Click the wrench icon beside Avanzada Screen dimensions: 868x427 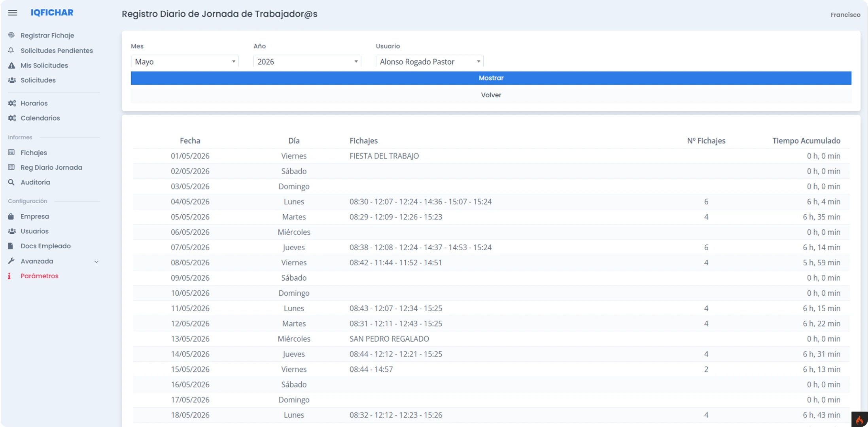point(11,261)
